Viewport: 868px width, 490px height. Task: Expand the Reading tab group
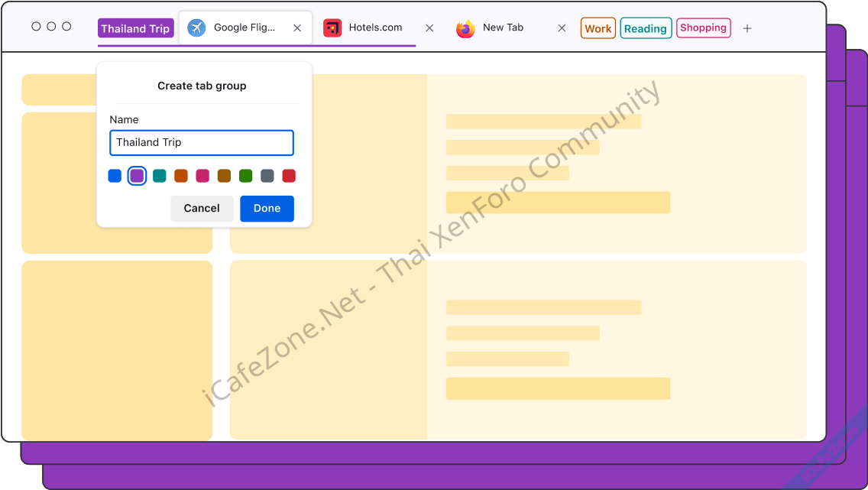coord(646,28)
